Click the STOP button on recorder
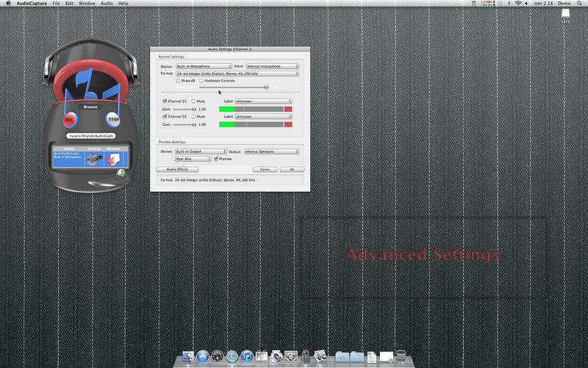Viewport: 588px width, 368px height. pyautogui.click(x=112, y=119)
